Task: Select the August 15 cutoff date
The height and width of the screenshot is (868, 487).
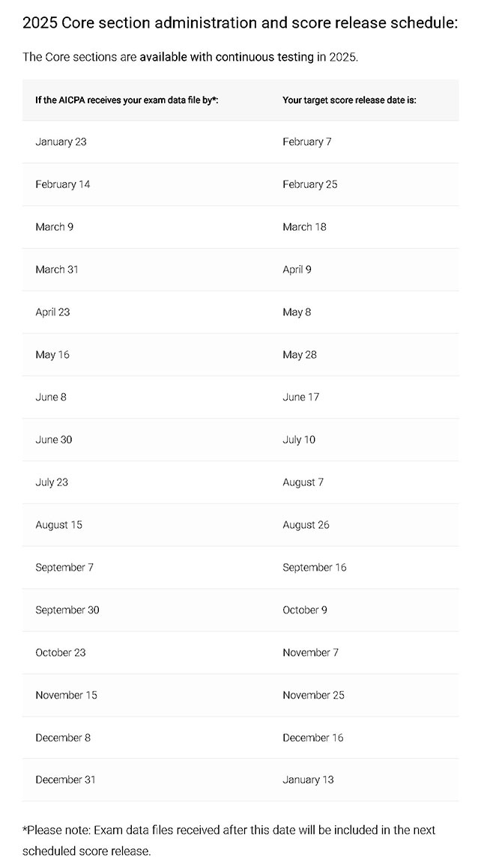Action: (58, 525)
